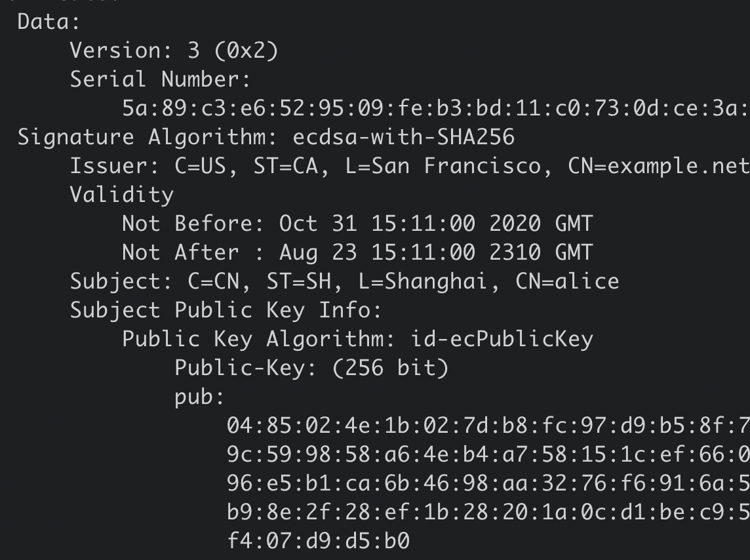Viewport: 750px width, 560px height.
Task: Click the pub hex line starting b9:8e
Action: click(486, 512)
